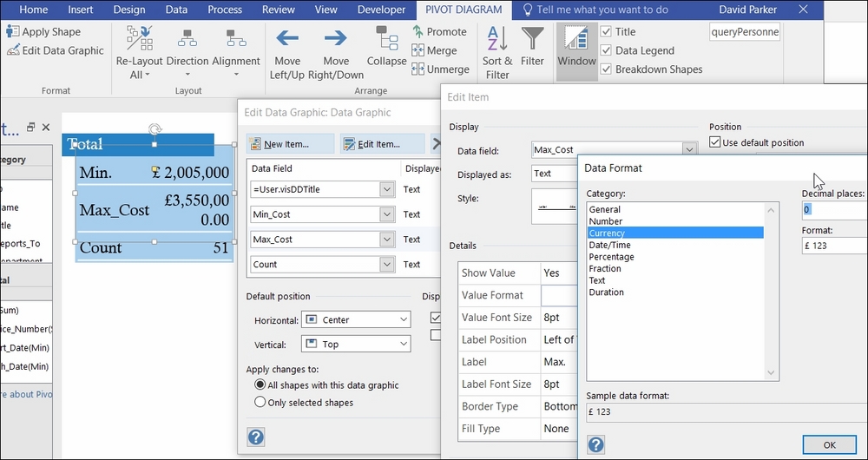The image size is (868, 460).
Task: Click Promote in Arrange group
Action: 439,31
